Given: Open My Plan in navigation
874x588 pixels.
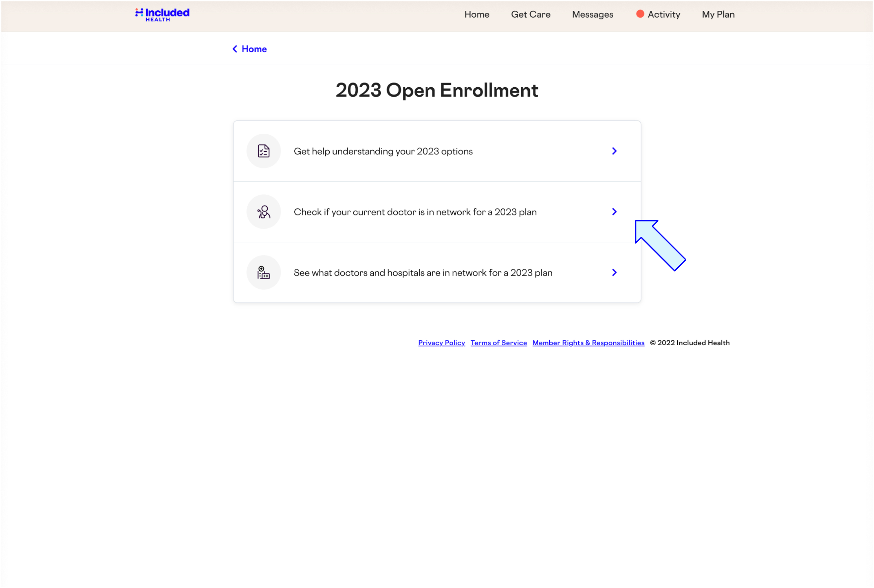Looking at the screenshot, I should (718, 14).
